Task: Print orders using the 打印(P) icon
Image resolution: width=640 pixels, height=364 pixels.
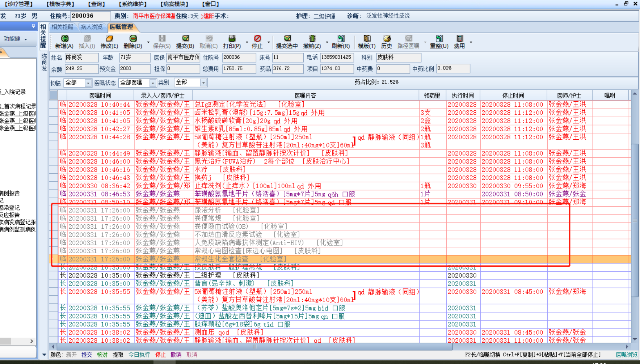Action: click(232, 38)
